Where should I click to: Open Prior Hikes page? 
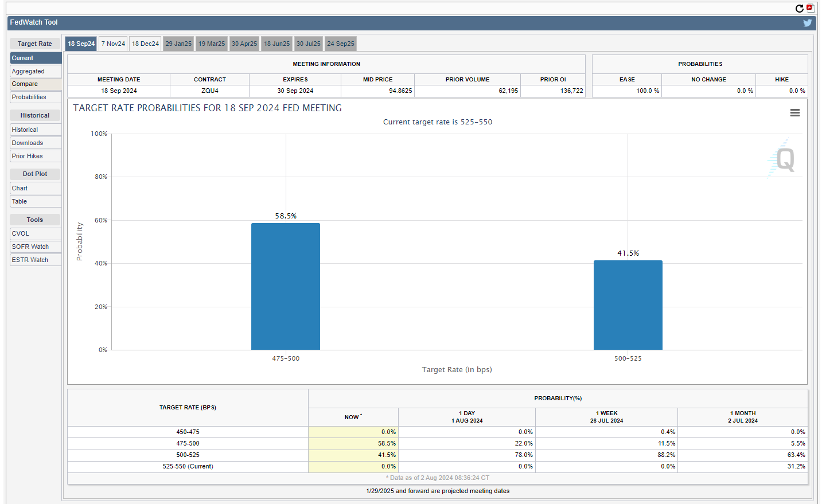tap(35, 157)
